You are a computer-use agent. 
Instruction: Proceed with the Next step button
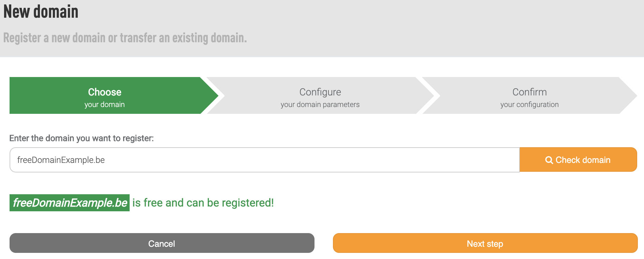coord(485,243)
